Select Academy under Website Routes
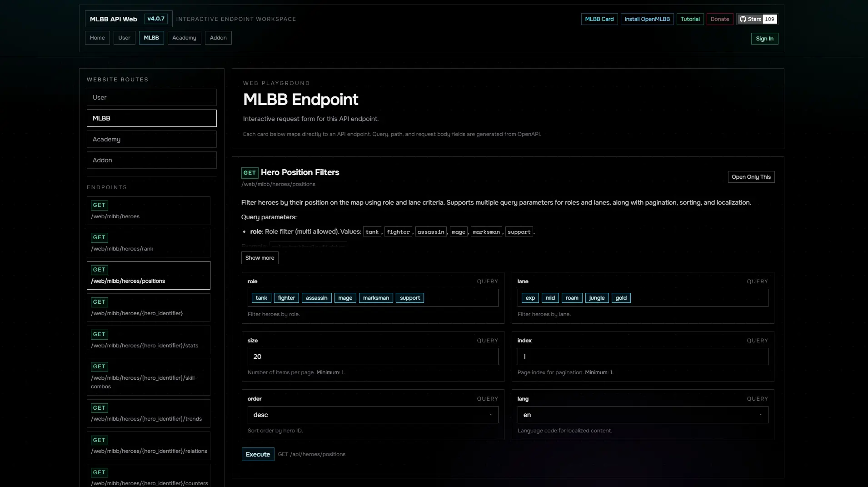Screen dimensions: 868x487 coord(152,139)
